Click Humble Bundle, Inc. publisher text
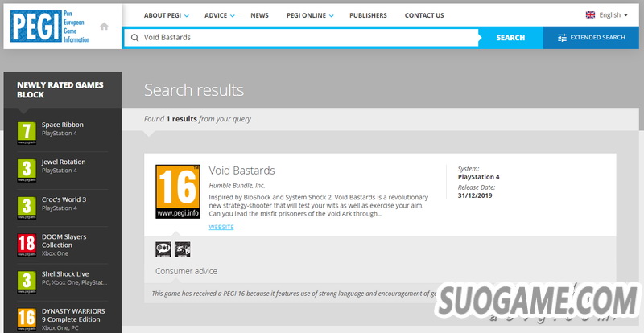This screenshot has height=333, width=644. [237, 185]
